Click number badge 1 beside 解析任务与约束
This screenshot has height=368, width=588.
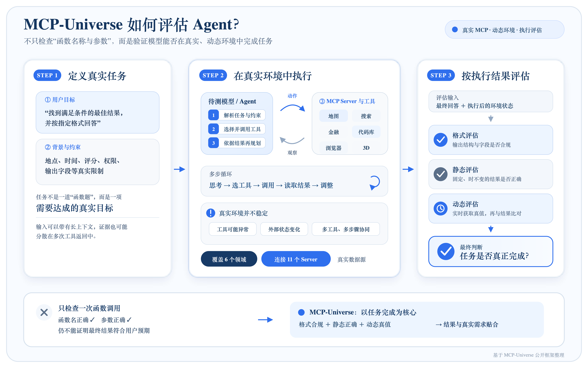pos(213,115)
